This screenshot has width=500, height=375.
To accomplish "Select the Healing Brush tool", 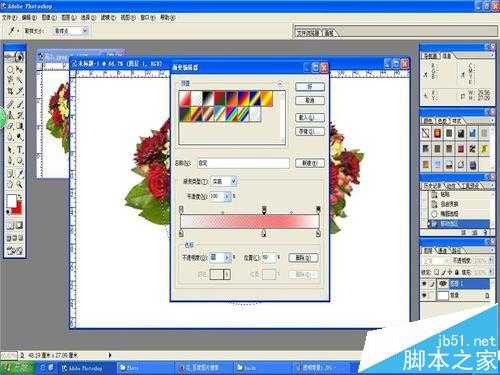I will tap(10, 105).
